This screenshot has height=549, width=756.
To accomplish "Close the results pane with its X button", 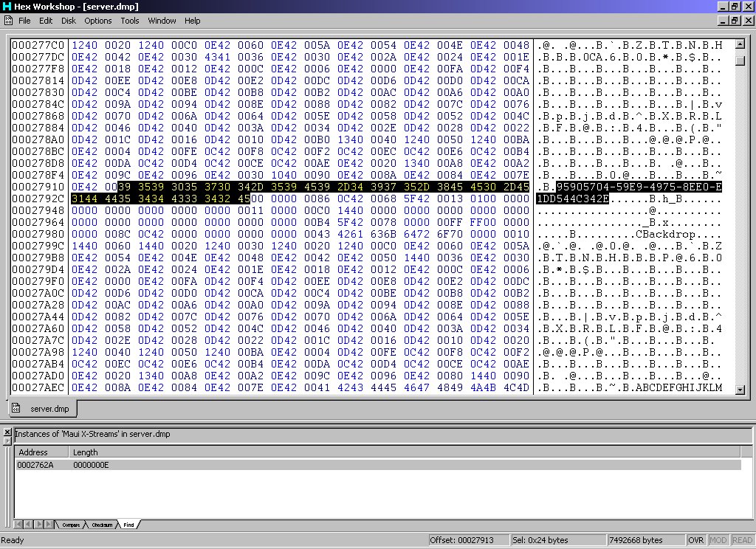I will click(7, 432).
